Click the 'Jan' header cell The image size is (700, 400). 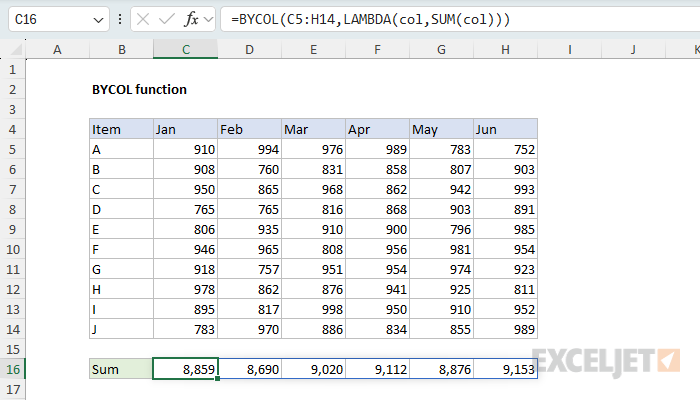click(x=186, y=129)
